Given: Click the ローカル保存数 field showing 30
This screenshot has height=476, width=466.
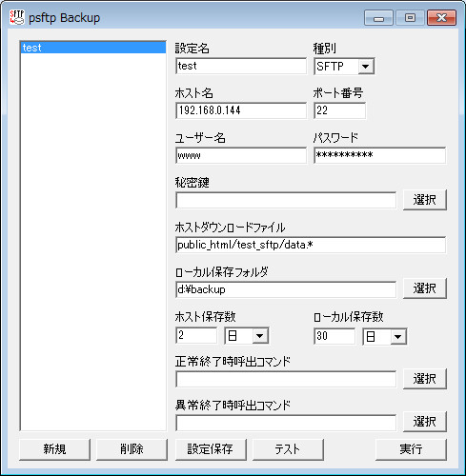Looking at the screenshot, I should 334,336.
